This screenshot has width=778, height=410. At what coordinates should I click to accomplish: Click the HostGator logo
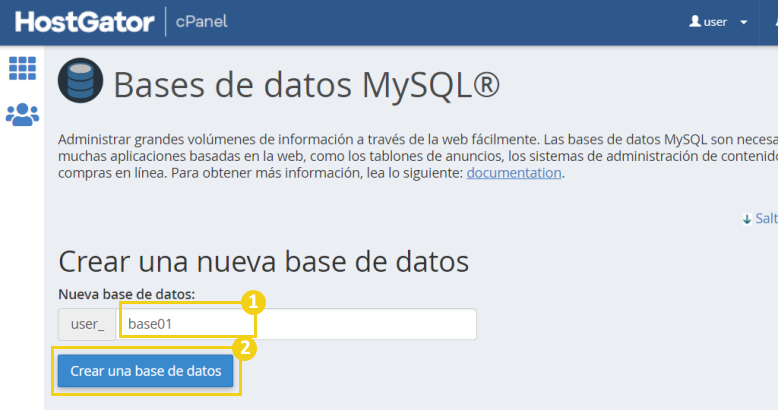pos(84,22)
